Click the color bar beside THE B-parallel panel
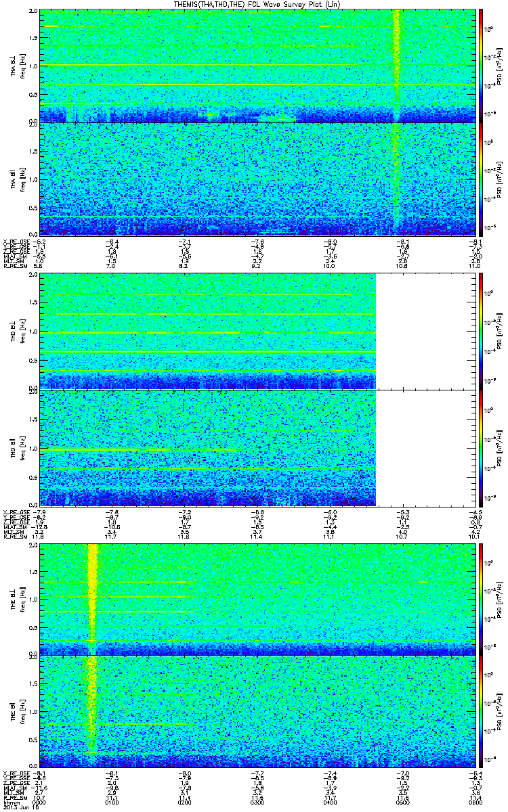This screenshot has height=812, width=508. tap(481, 711)
